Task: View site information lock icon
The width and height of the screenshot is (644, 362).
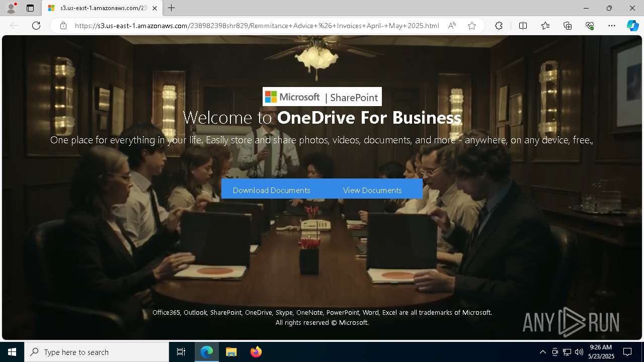Action: tap(63, 26)
